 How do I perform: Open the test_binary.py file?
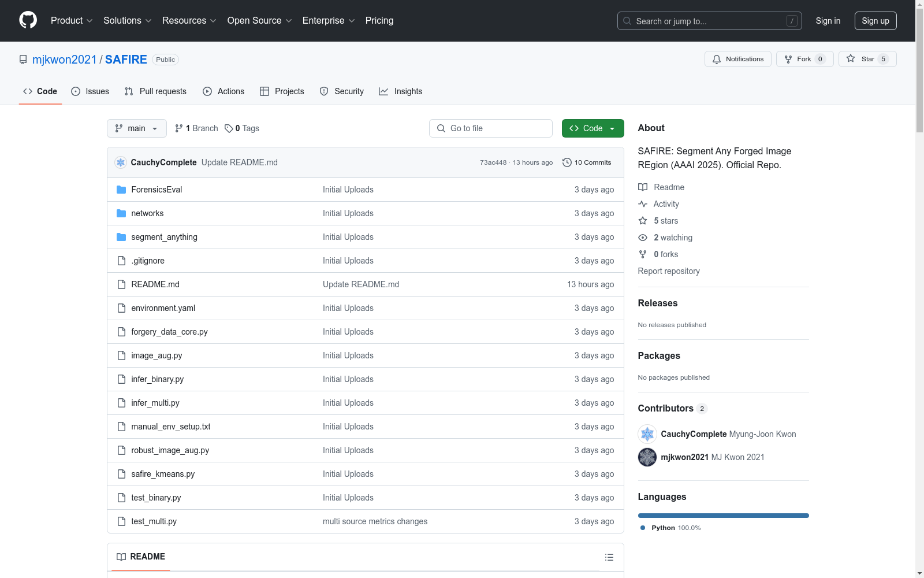156,498
